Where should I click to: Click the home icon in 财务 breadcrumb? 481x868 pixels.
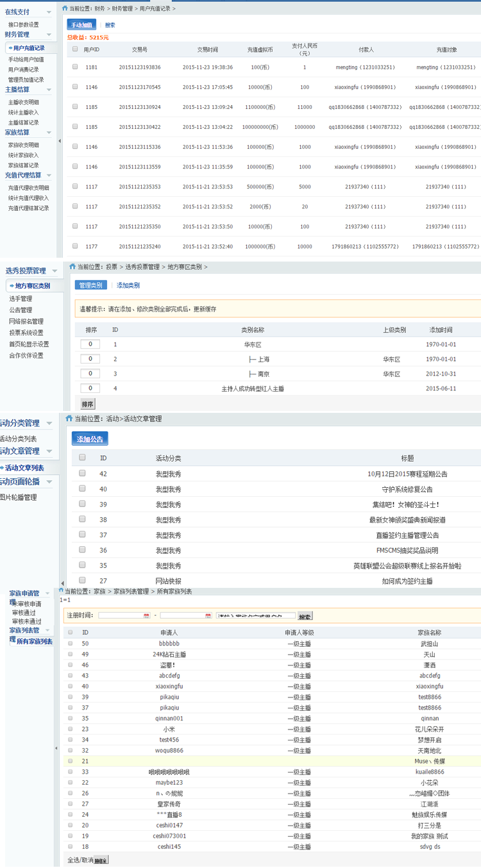point(64,8)
